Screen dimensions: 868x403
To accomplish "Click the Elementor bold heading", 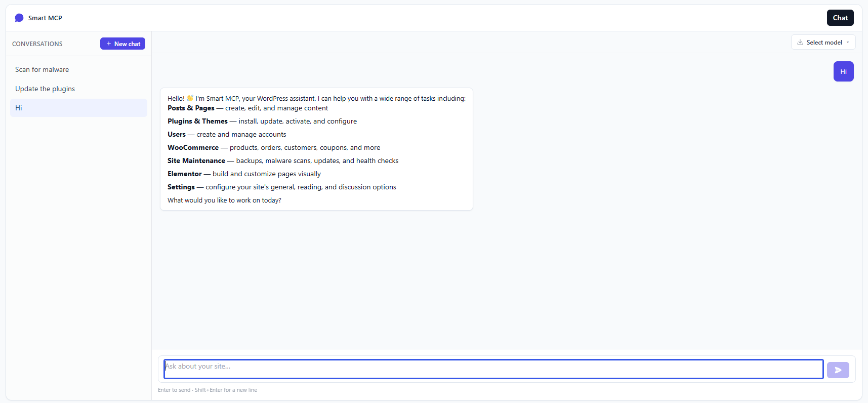I will pyautogui.click(x=185, y=174).
